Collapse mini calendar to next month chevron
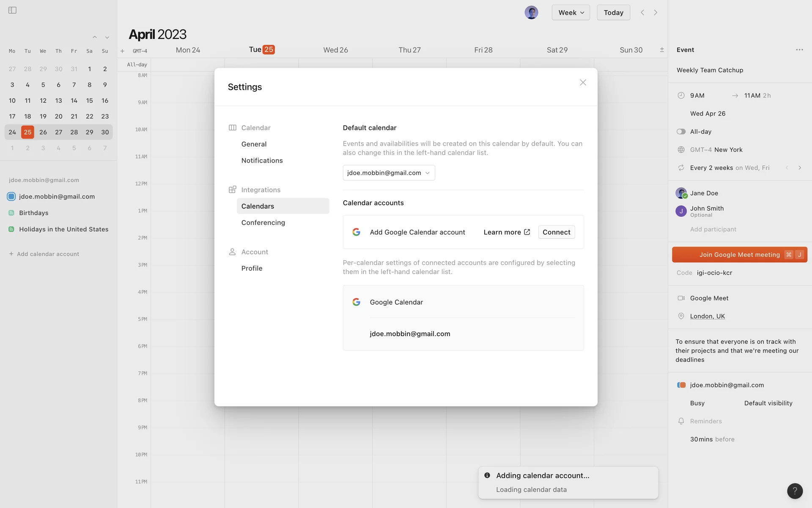 (x=107, y=37)
